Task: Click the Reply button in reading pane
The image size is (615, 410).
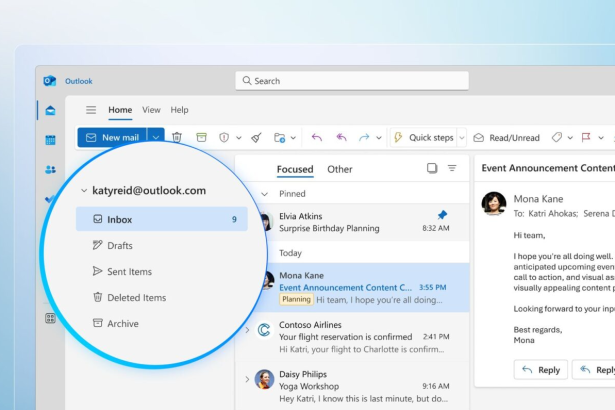Action: (x=540, y=370)
